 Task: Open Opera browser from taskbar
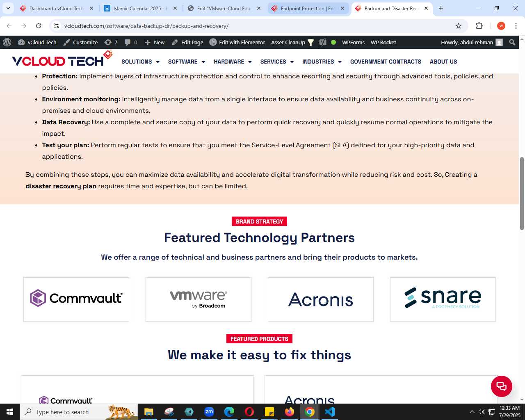249,412
